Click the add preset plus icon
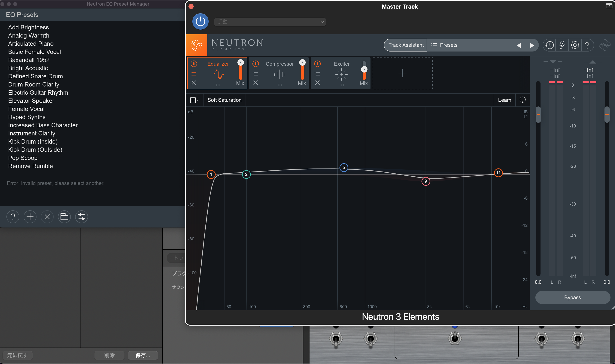The width and height of the screenshot is (615, 364). click(x=30, y=217)
